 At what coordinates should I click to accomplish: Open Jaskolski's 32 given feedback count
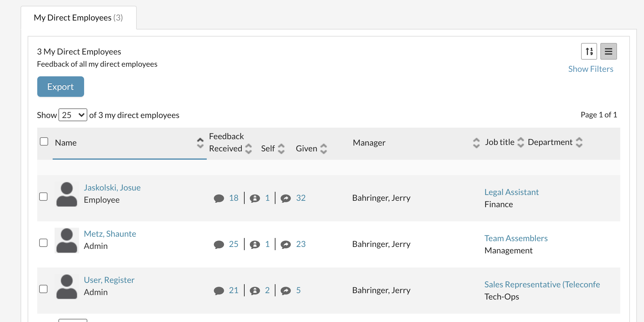pos(301,198)
